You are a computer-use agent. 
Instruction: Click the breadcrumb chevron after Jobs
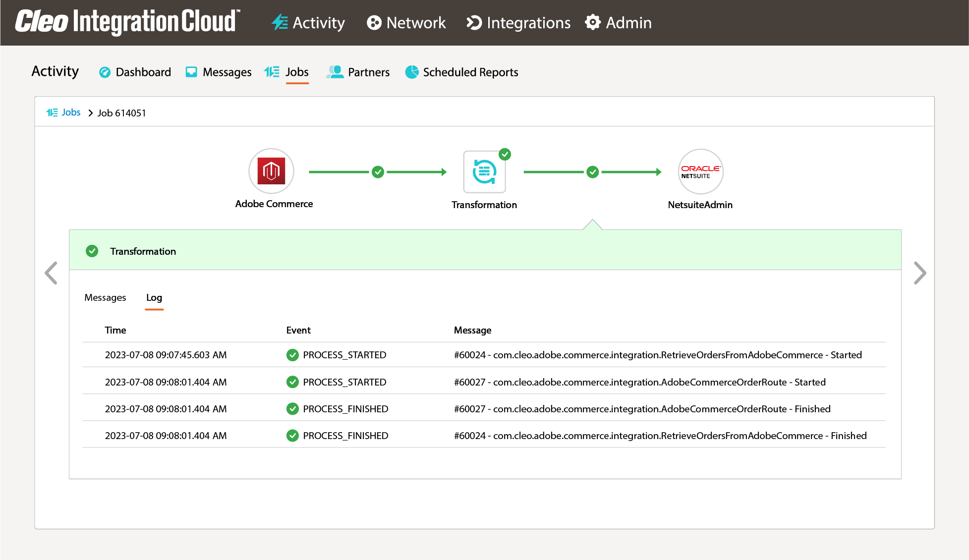(90, 113)
